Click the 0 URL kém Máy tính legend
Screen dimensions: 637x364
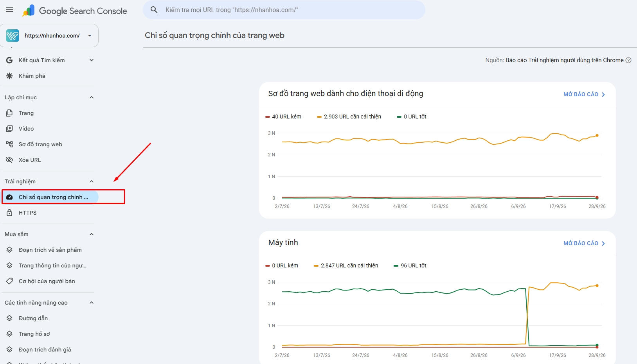click(x=282, y=265)
